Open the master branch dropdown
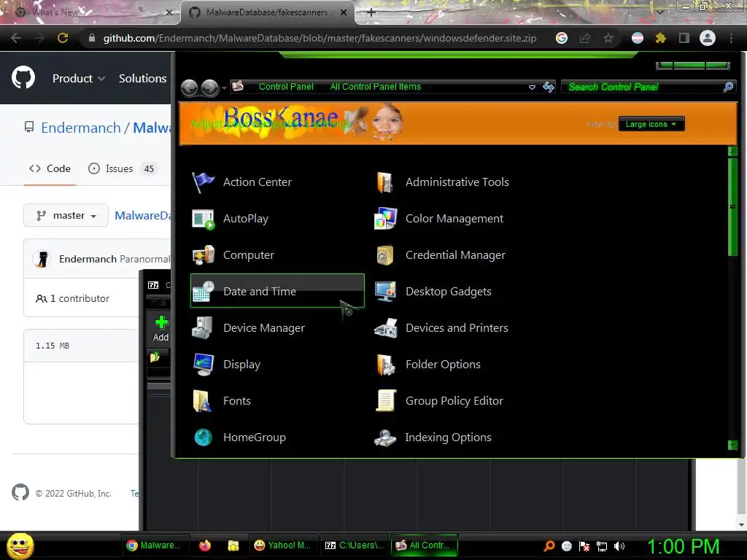Viewport: 747px width, 560px height. coord(66,216)
